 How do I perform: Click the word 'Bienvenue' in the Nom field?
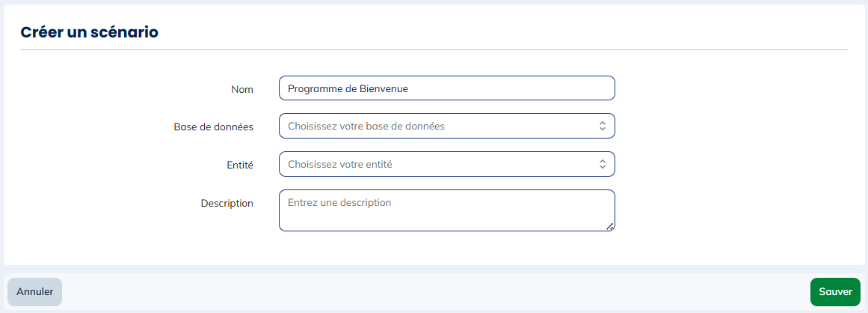(x=384, y=88)
